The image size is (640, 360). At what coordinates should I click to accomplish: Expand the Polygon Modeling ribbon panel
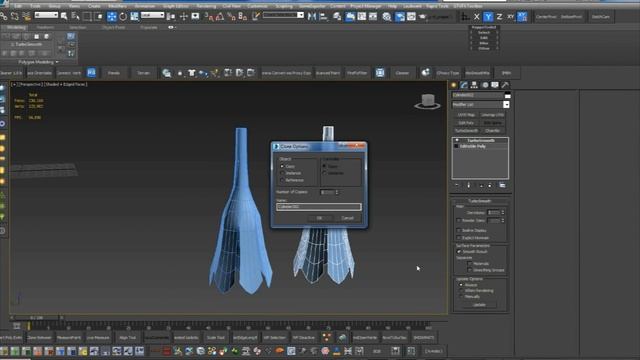click(38, 62)
